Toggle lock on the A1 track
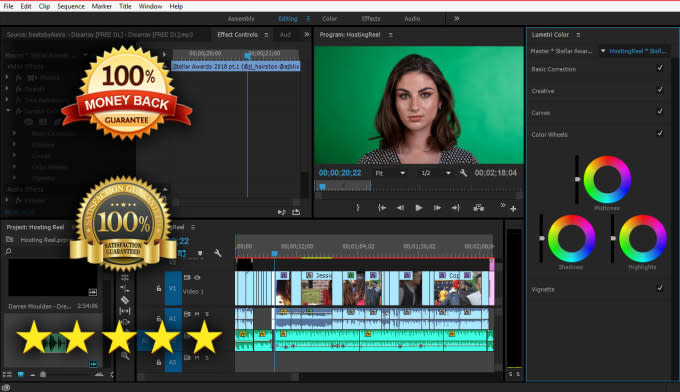 tap(159, 318)
